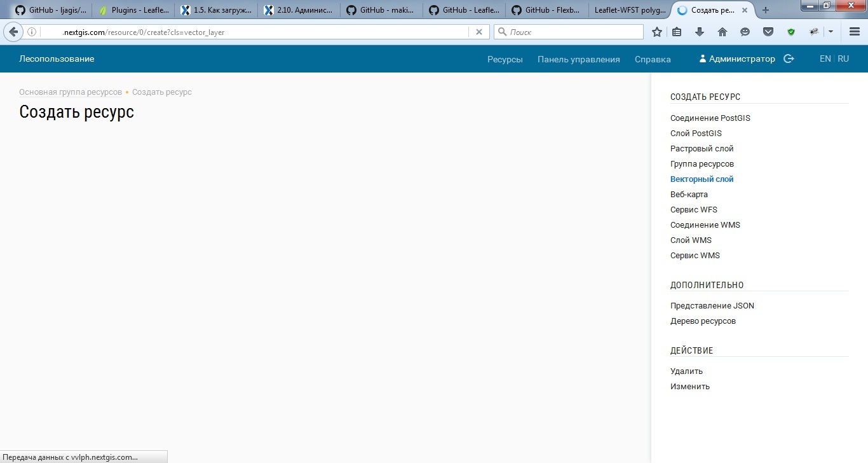Open the extension's dropdown arrow
Screen dimensions: 868x463
point(830,32)
